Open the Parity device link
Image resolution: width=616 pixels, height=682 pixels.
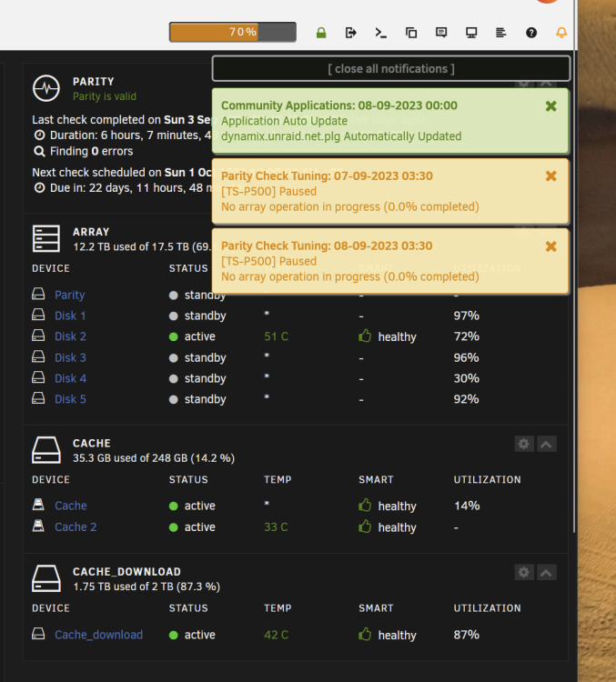[70, 295]
